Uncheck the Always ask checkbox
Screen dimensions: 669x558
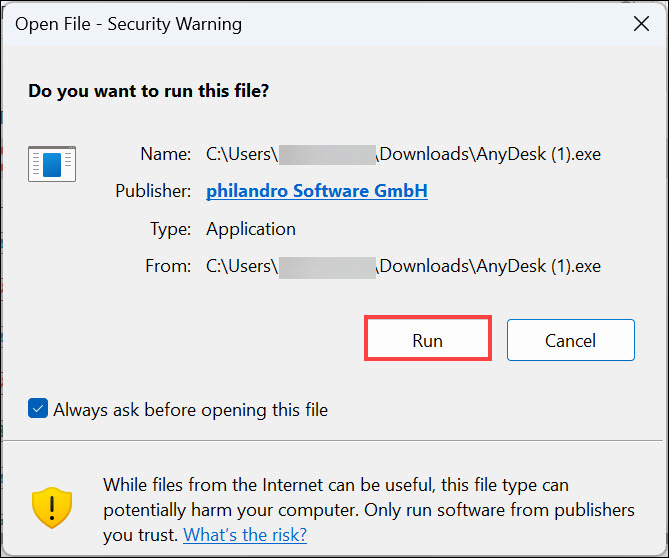pyautogui.click(x=38, y=409)
